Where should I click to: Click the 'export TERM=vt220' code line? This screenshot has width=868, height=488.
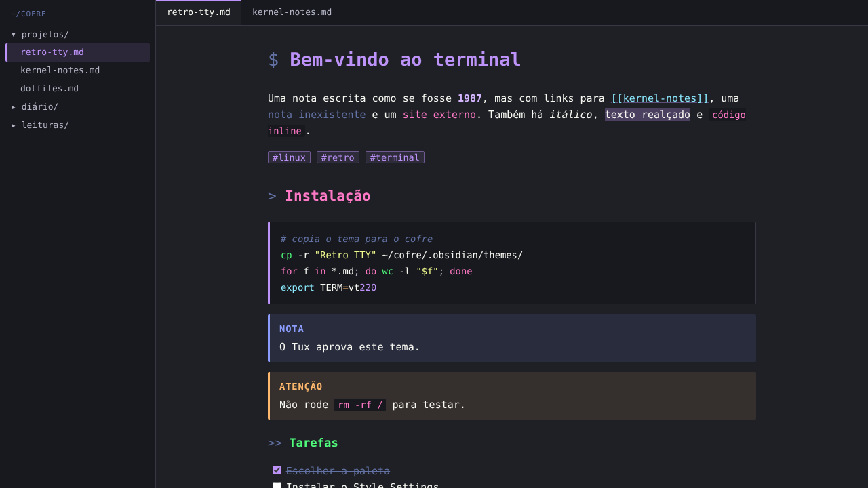coord(329,287)
